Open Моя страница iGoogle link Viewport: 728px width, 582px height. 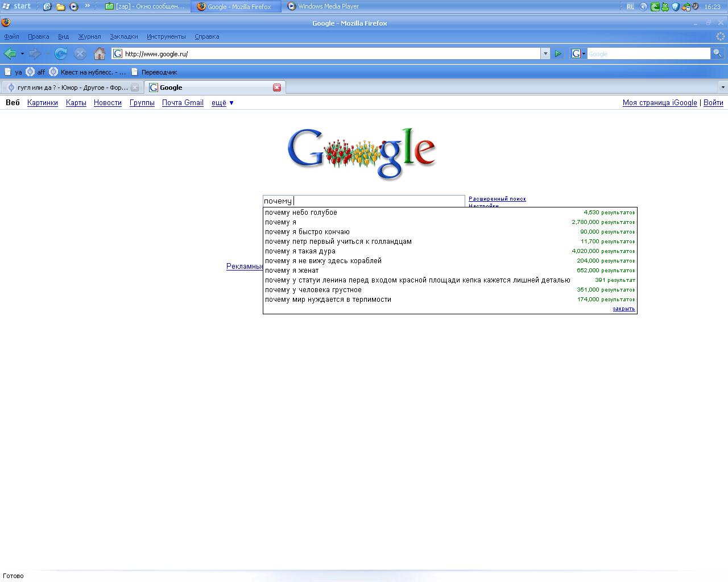(x=660, y=103)
